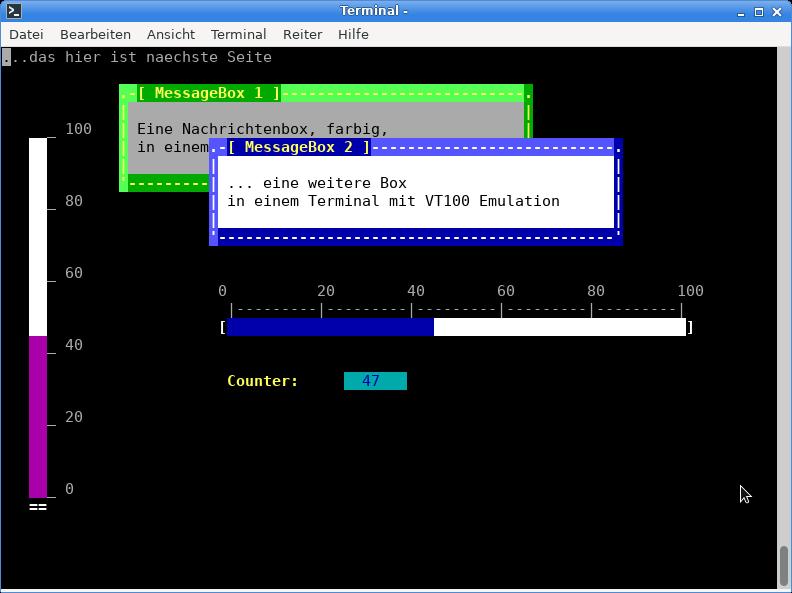Open the Bearbeiten menu
This screenshot has height=593, width=792.
[95, 34]
